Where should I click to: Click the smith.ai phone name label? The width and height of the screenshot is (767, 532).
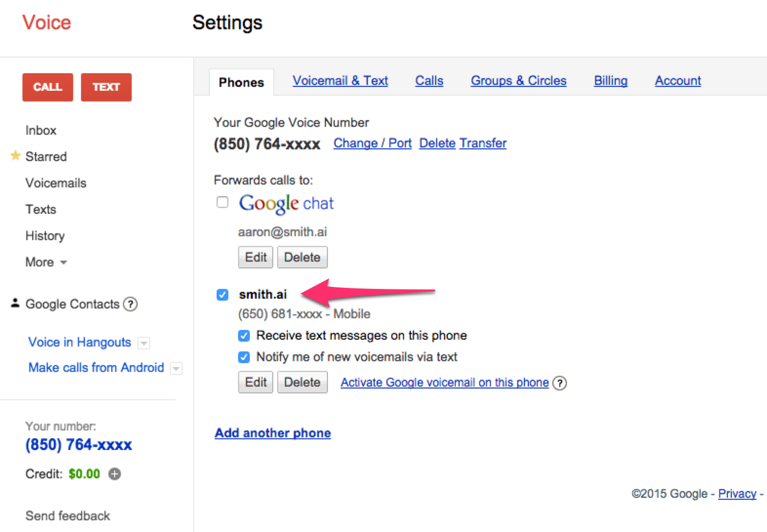pos(263,294)
